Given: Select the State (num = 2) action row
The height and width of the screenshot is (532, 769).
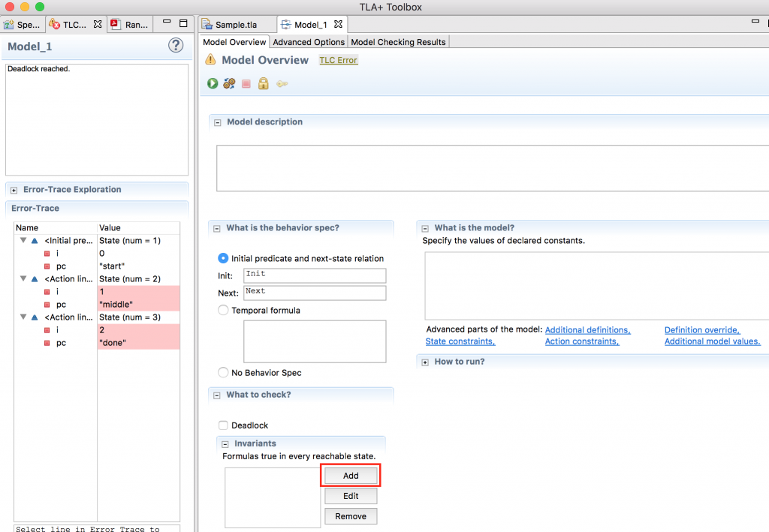Looking at the screenshot, I should (97, 278).
